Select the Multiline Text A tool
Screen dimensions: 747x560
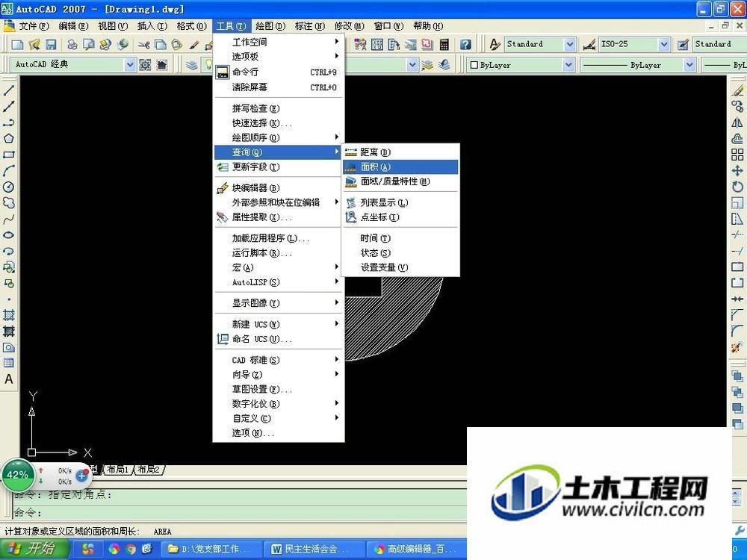[x=8, y=379]
